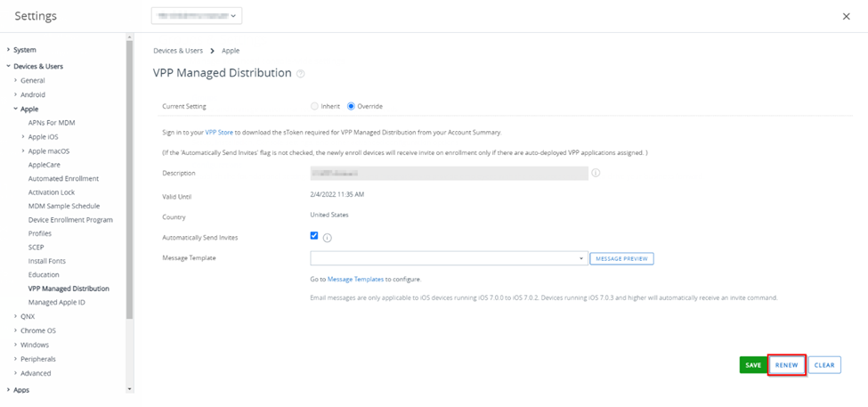Open Install Fonts settings
This screenshot has height=407, width=868.
click(46, 261)
